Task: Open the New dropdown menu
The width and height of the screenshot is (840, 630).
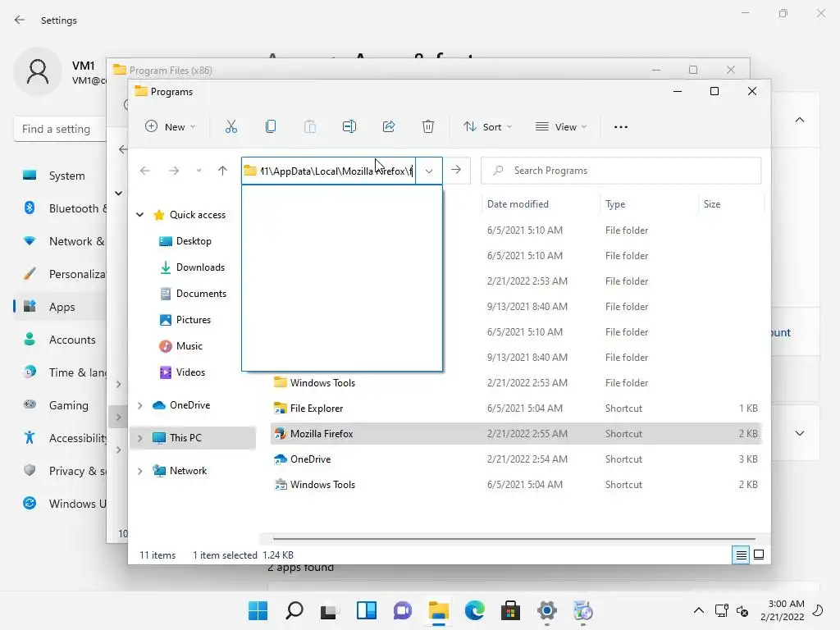Action: coord(170,127)
